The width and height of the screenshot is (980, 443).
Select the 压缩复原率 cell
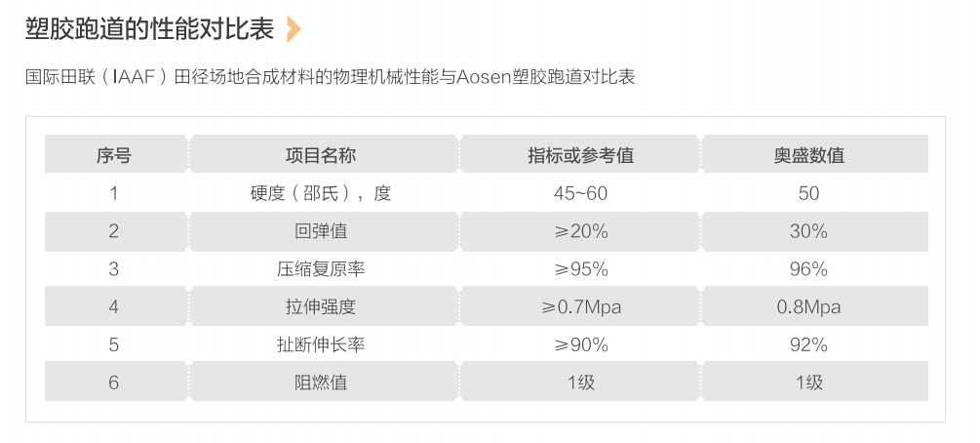(321, 269)
